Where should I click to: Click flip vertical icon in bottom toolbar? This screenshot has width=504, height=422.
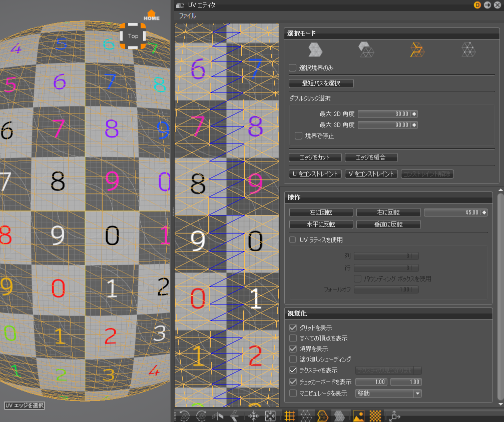[x=234, y=416]
